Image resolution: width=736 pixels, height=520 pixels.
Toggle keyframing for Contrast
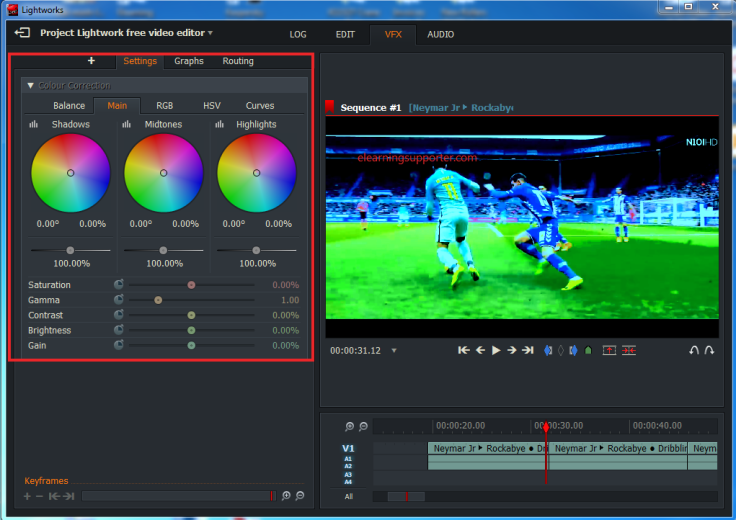point(119,314)
